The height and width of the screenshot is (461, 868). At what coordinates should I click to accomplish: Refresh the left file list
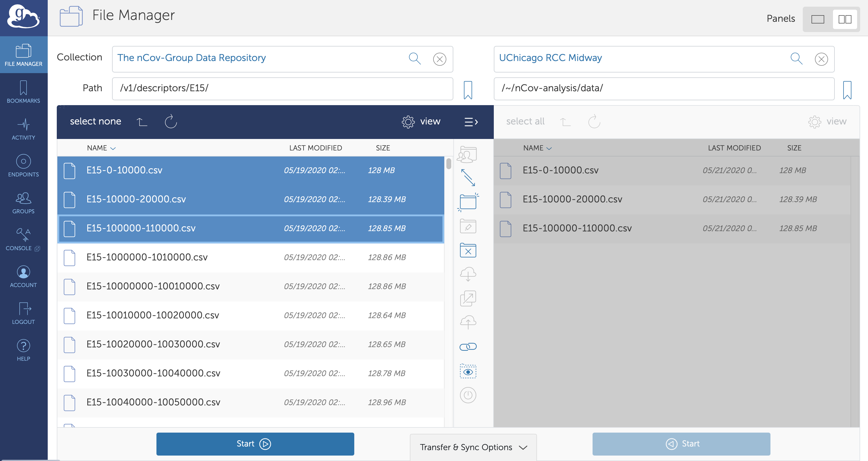tap(171, 121)
